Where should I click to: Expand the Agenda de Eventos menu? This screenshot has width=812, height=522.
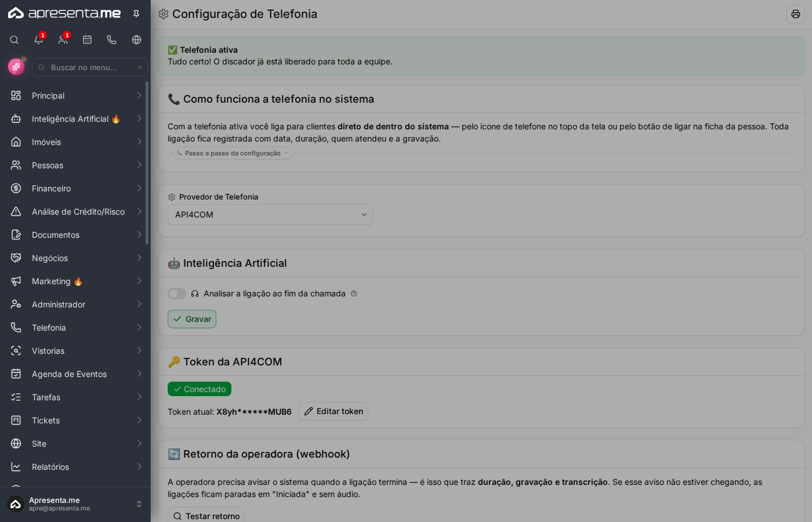click(75, 374)
